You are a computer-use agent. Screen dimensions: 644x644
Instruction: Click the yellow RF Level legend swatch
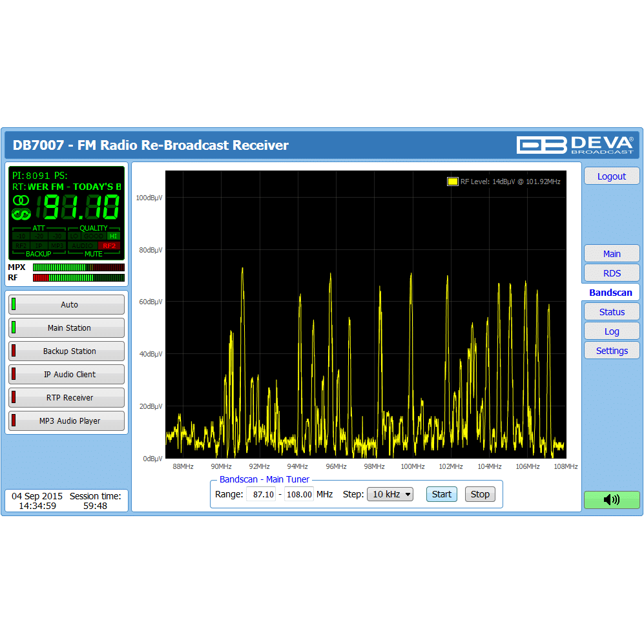[x=452, y=182]
